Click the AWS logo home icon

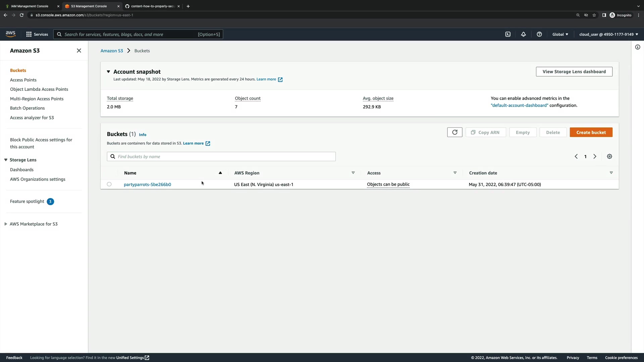(10, 34)
